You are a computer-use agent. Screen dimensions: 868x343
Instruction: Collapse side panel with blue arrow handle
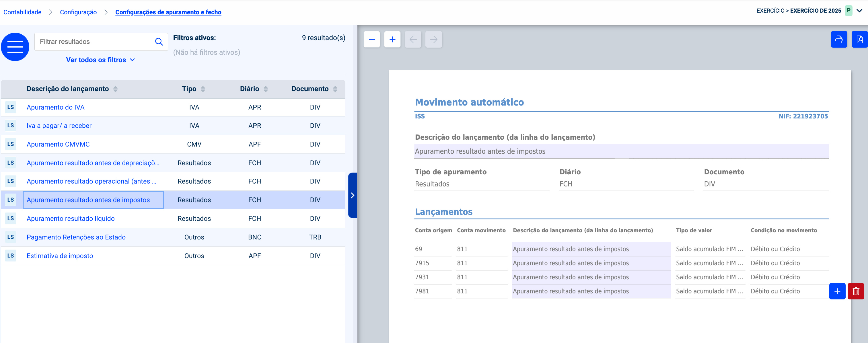click(x=352, y=195)
